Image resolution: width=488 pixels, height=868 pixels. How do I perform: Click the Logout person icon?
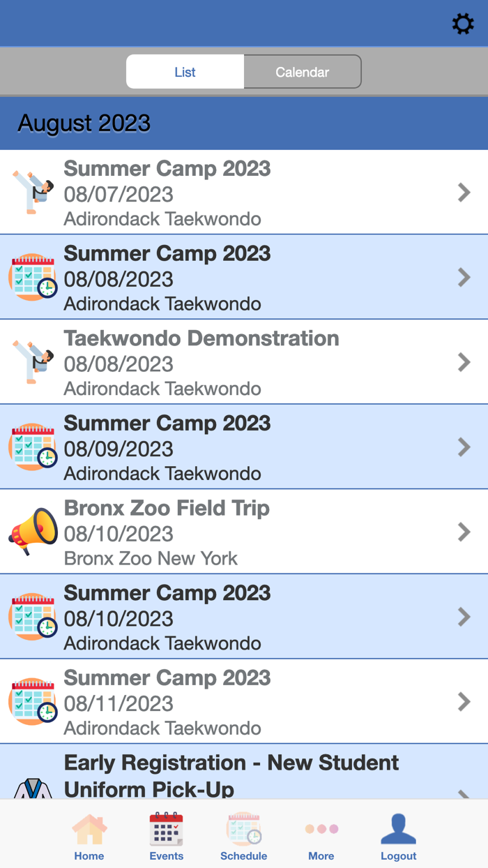(398, 835)
